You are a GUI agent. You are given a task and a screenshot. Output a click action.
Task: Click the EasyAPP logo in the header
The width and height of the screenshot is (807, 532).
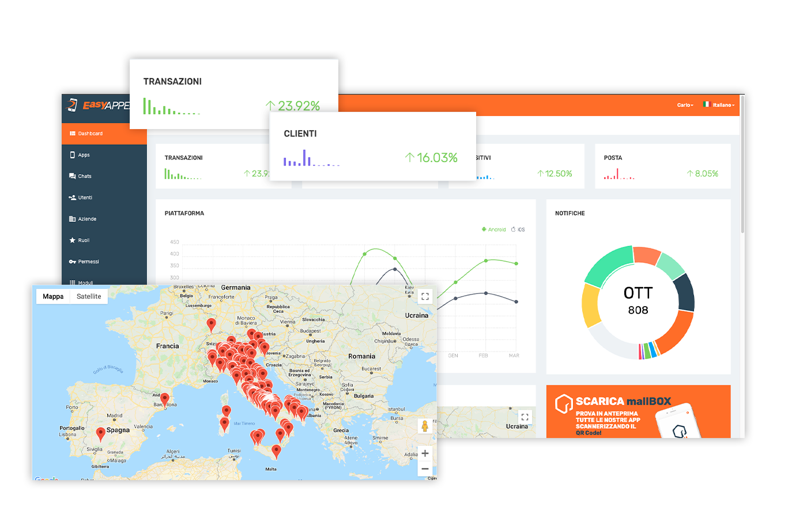(x=98, y=105)
